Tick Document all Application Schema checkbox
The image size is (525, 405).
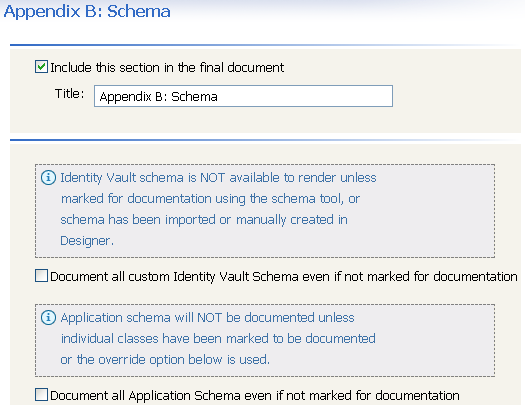tap(41, 395)
